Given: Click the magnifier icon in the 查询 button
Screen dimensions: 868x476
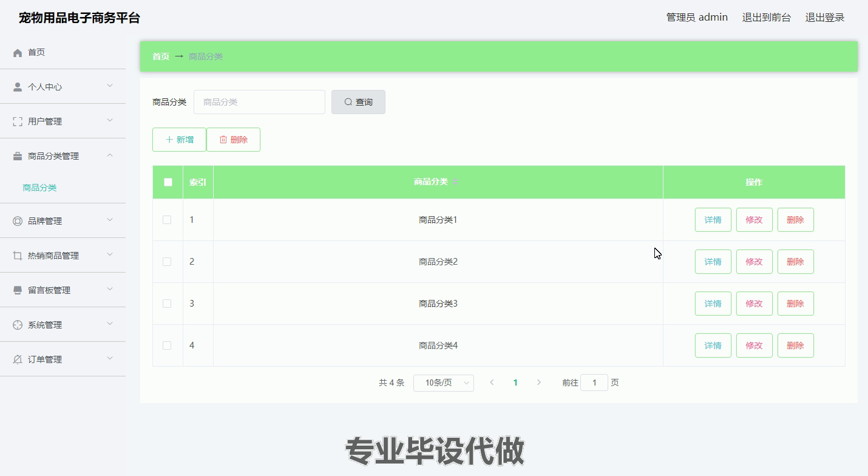Looking at the screenshot, I should (348, 102).
